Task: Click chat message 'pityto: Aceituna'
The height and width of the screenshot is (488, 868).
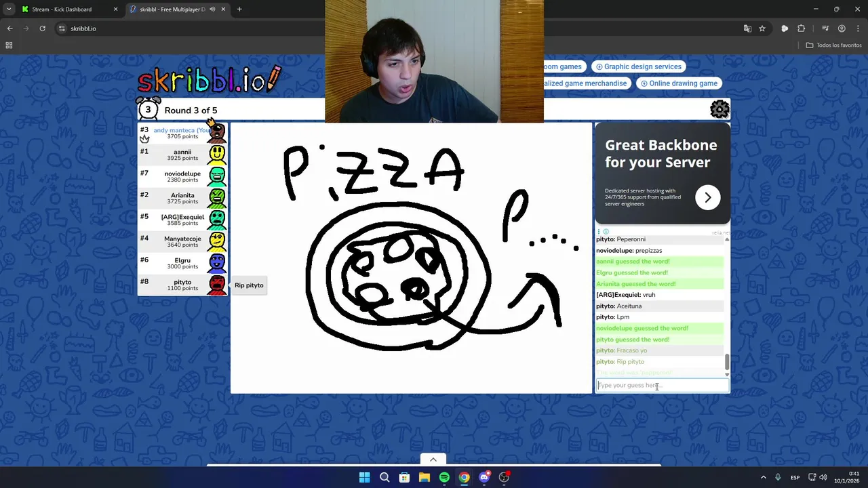Action: [x=618, y=306]
